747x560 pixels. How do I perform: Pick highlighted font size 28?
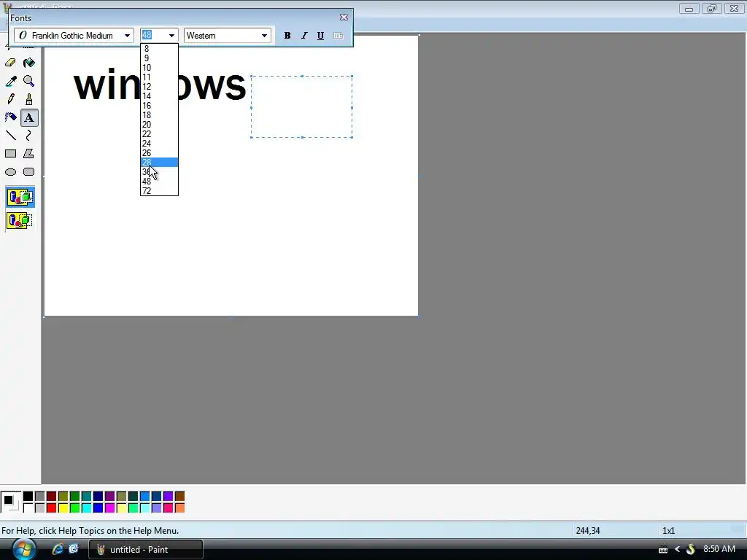pyautogui.click(x=159, y=163)
